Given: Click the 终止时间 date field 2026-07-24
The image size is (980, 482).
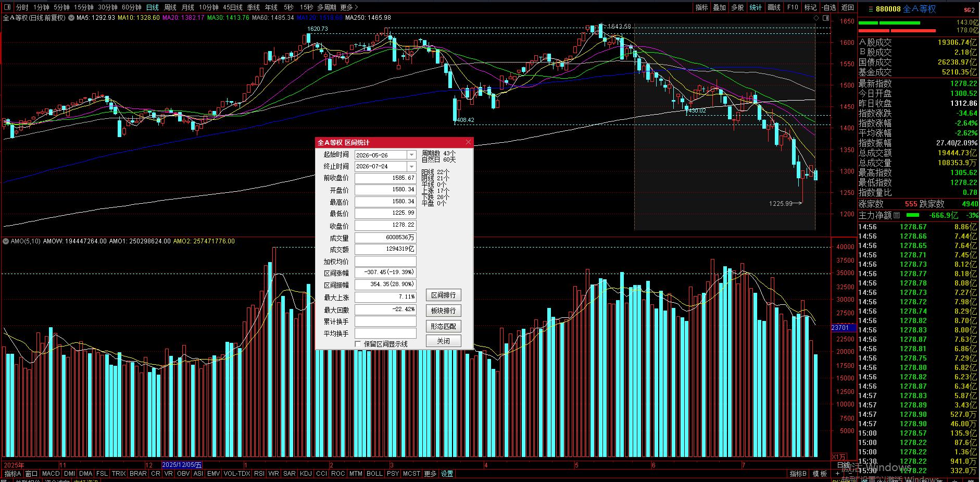Looking at the screenshot, I should [x=381, y=166].
